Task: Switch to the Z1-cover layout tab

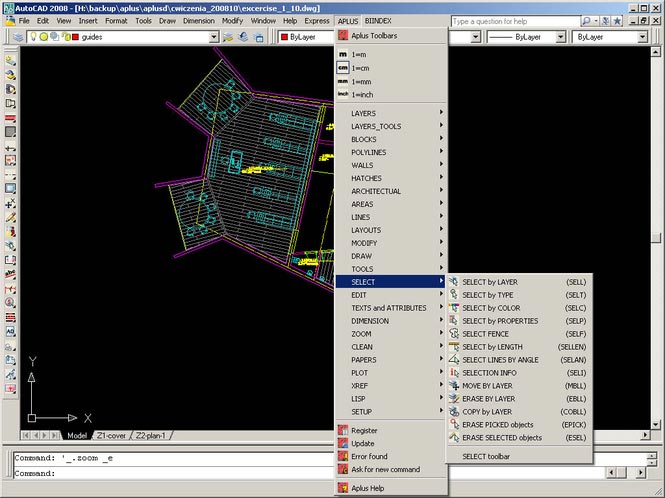Action: (x=111, y=436)
